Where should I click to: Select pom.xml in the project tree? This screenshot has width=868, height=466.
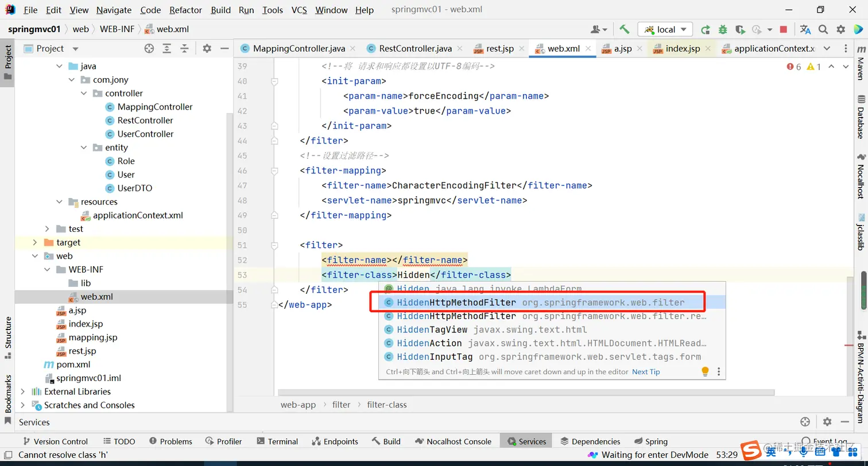click(73, 364)
